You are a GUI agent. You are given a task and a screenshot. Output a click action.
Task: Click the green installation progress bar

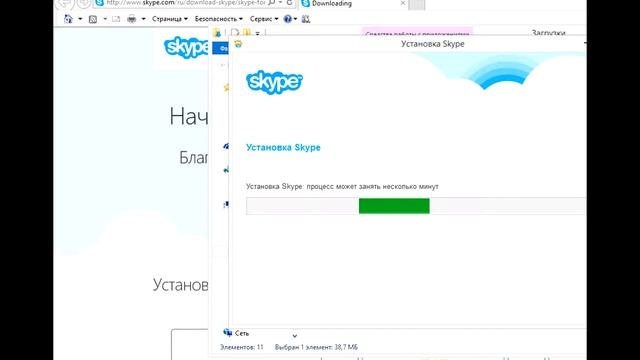click(394, 206)
